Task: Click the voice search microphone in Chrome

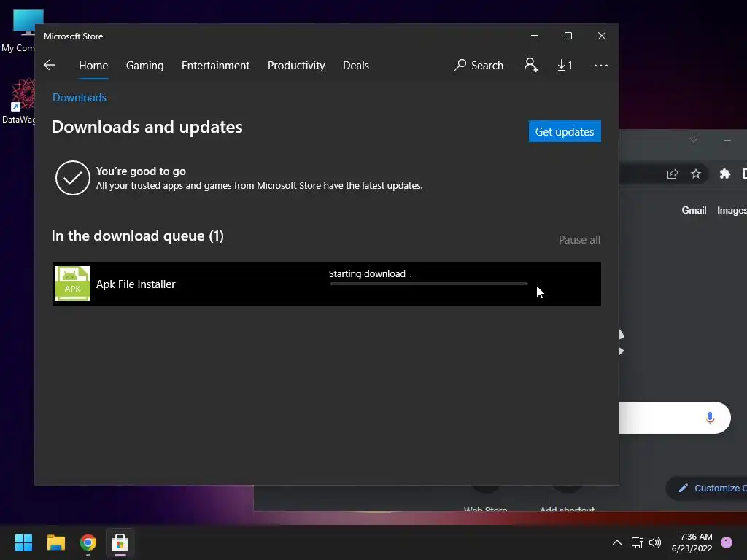Action: pyautogui.click(x=710, y=418)
